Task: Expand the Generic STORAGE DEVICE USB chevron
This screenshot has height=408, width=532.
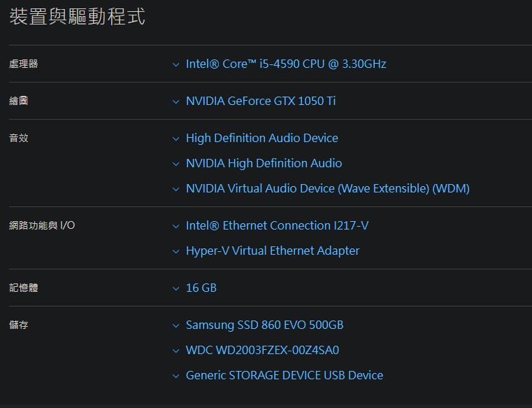Action: 175,376
